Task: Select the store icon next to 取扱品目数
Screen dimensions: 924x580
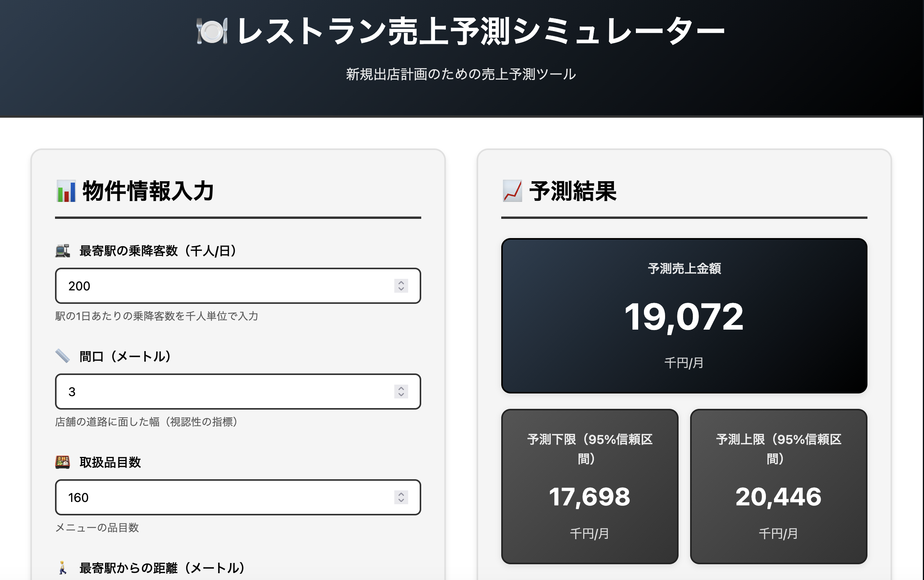Action: (63, 463)
